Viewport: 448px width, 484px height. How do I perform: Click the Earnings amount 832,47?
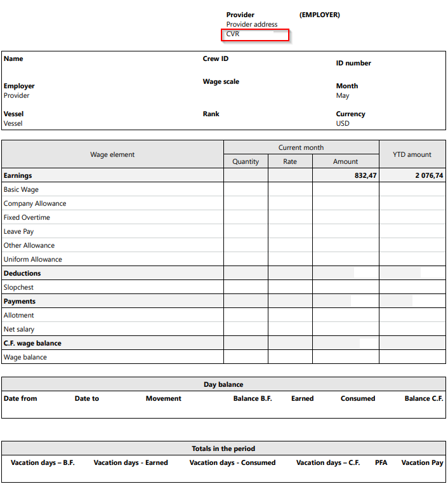(x=366, y=176)
